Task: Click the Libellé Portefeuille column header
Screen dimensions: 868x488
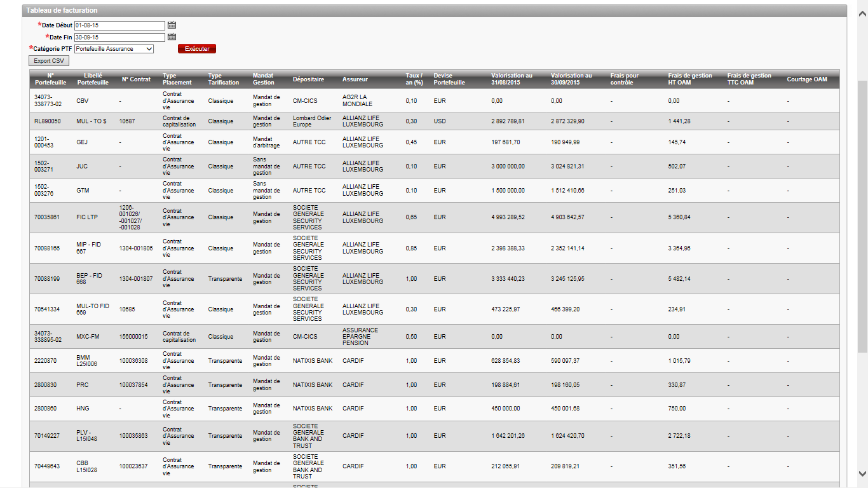Action: (x=93, y=79)
